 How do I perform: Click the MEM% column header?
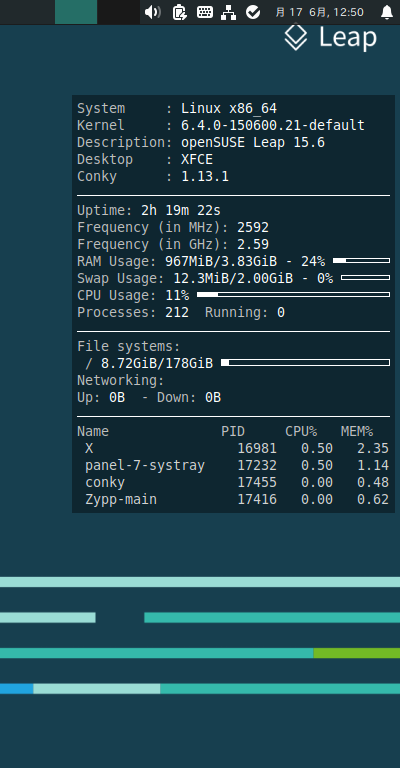tap(357, 432)
